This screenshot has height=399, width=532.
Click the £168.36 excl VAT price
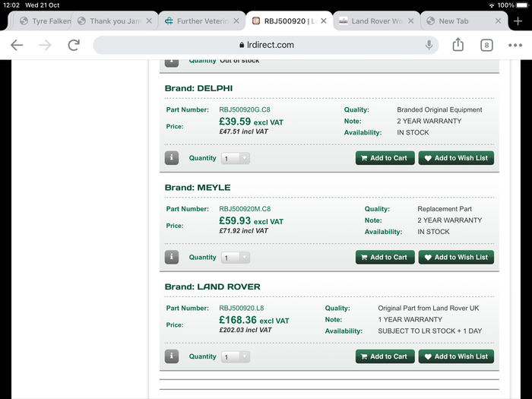click(254, 320)
